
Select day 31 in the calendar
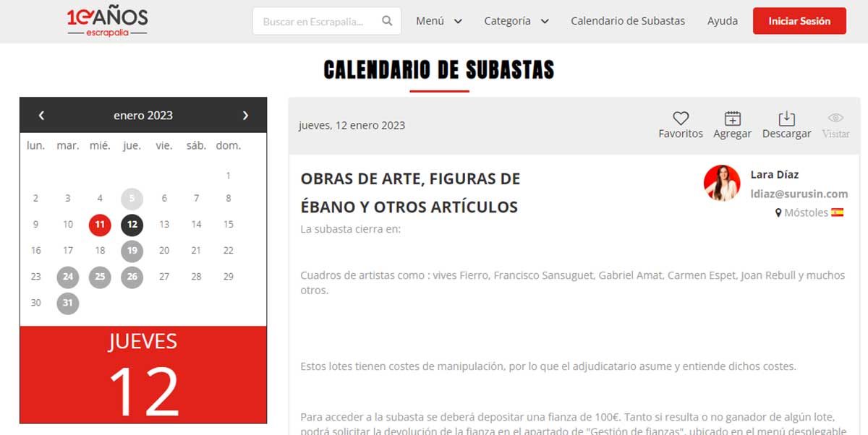point(67,303)
